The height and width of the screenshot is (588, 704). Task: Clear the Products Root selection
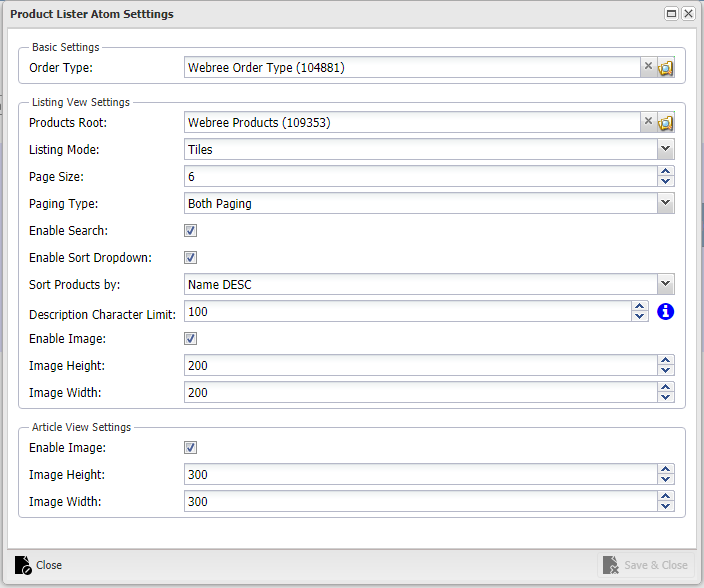coord(648,122)
